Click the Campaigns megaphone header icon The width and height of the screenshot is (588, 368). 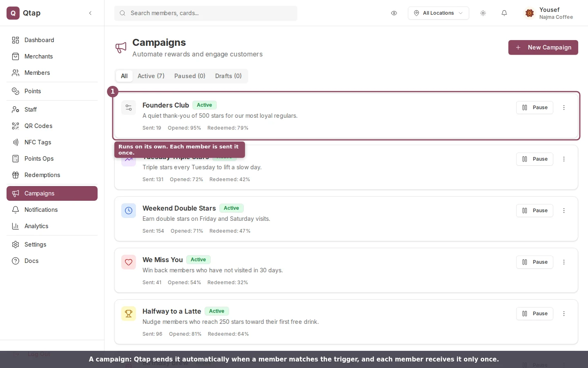(x=121, y=47)
